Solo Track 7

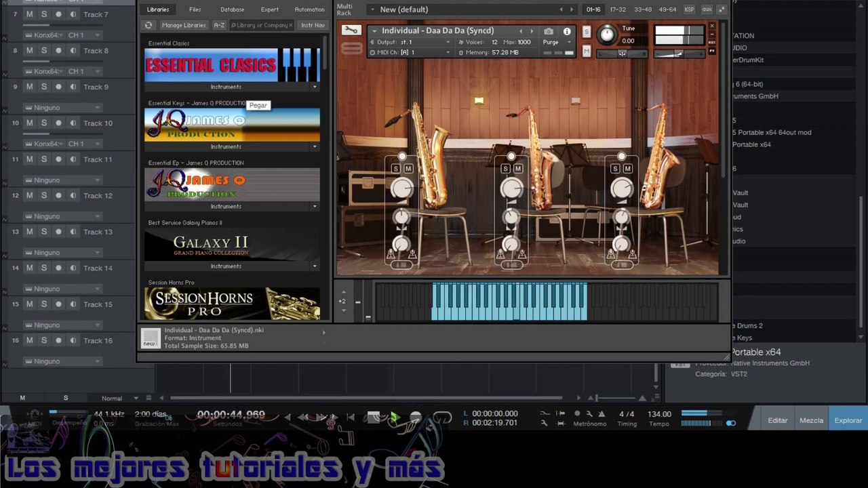[44, 14]
